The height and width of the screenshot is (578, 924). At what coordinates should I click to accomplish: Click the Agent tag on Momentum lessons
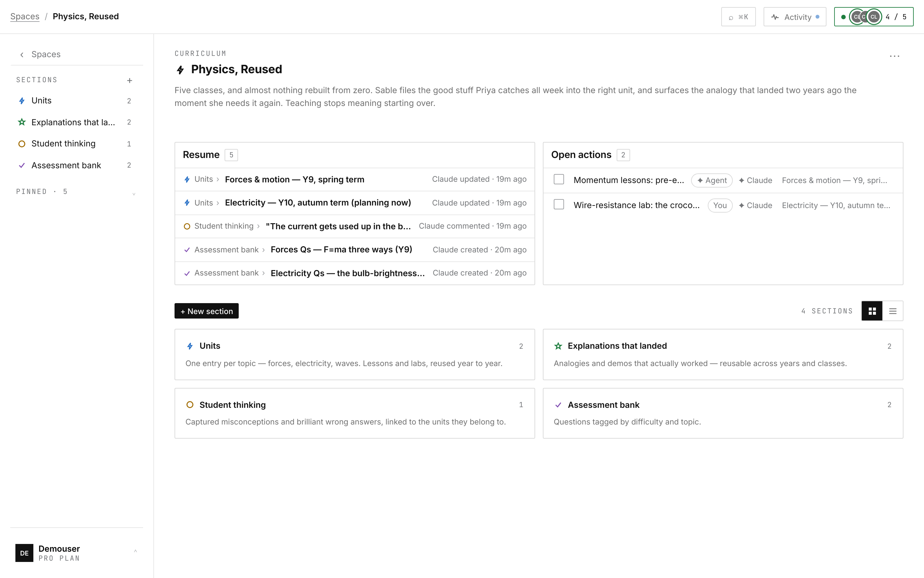[712, 180]
